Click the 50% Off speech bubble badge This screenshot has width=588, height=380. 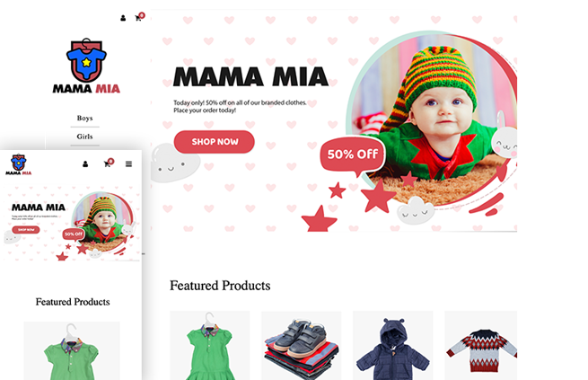pyautogui.click(x=353, y=155)
